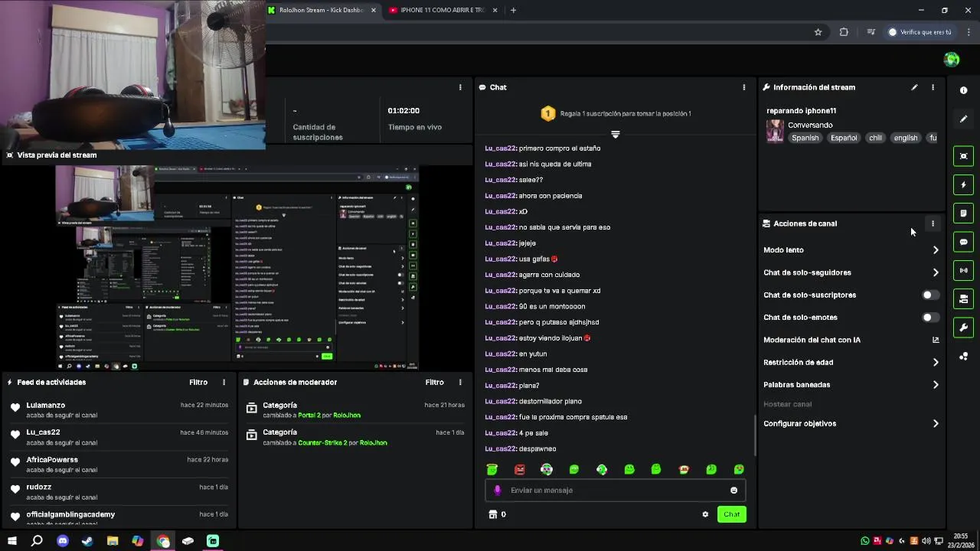This screenshot has height=551, width=980.
Task: Open WhatsApp from the system tray
Action: [x=865, y=541]
